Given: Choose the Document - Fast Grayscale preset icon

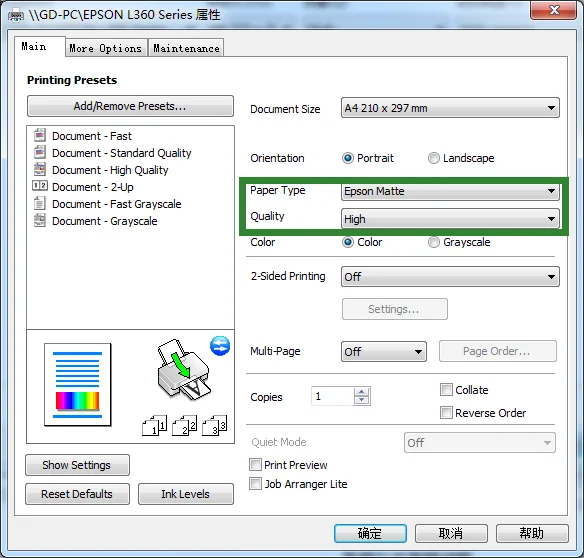Looking at the screenshot, I should click(40, 203).
